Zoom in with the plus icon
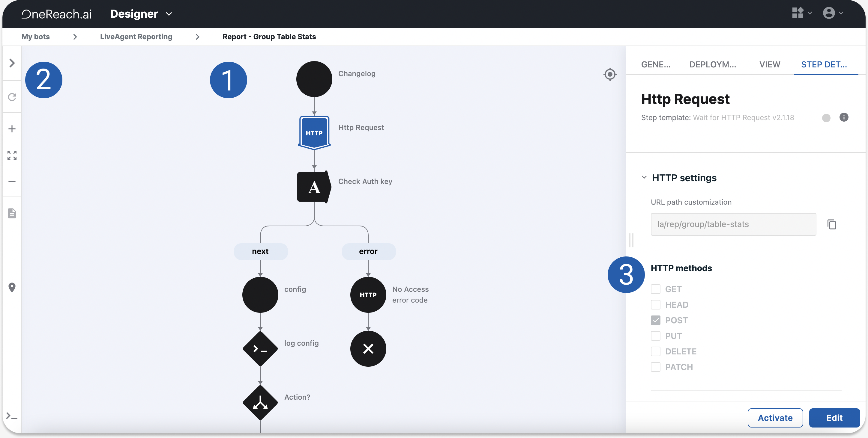 (12, 129)
